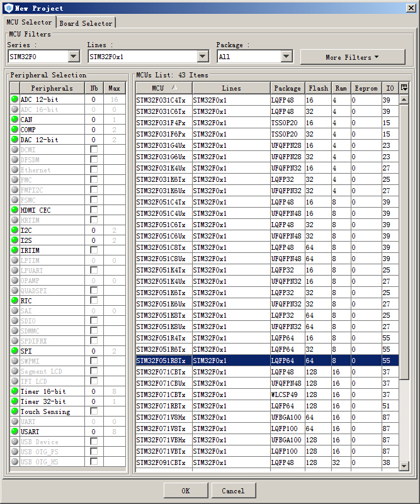Switch to the MCU Selector tab
Viewport: 420px width, 504px height.
coord(29,22)
